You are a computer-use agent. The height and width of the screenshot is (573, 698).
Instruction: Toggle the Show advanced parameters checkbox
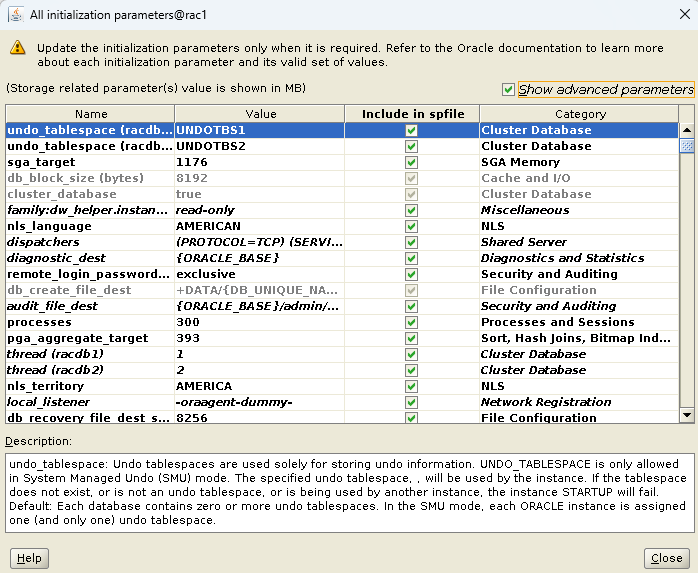tap(508, 89)
